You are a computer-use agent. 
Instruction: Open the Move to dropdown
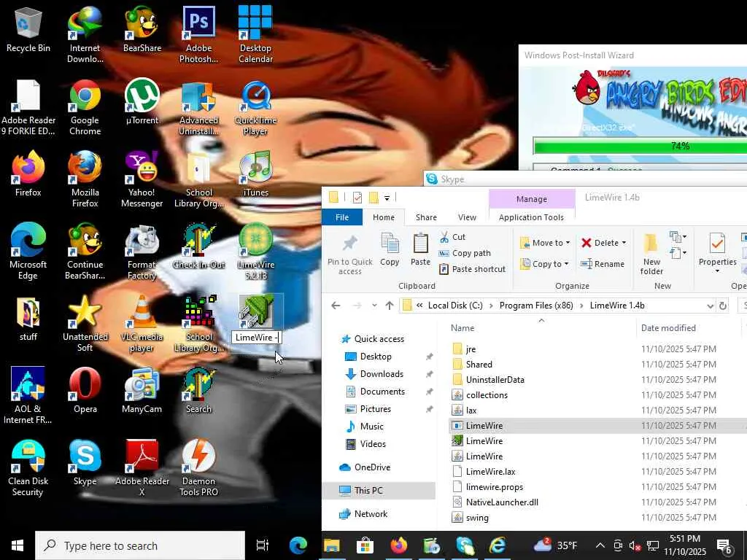tap(545, 243)
